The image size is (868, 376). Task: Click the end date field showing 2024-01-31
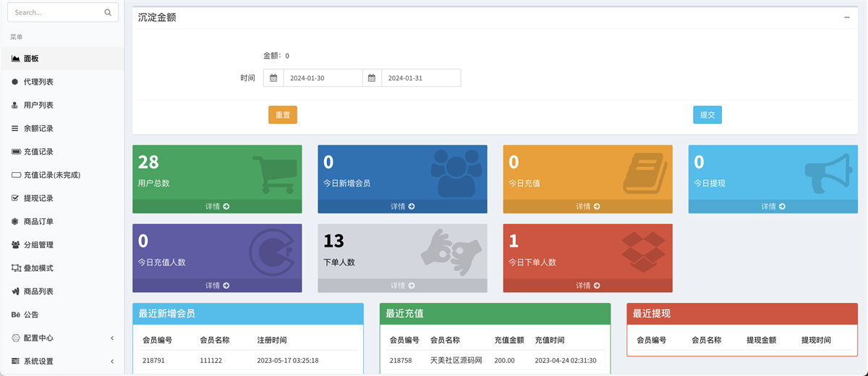(421, 78)
